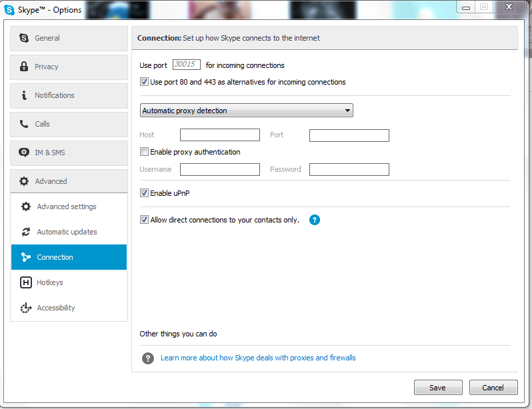Open the General options section
This screenshot has width=532, height=409.
pyautogui.click(x=69, y=39)
